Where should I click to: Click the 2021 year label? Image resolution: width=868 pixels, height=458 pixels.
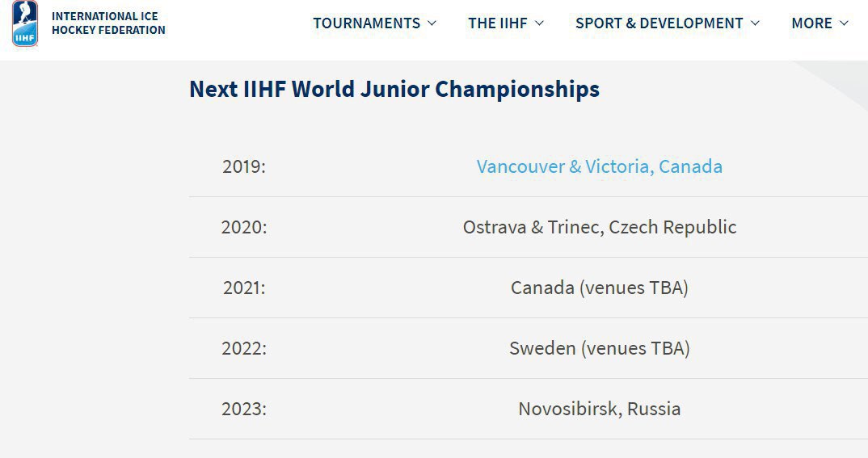(244, 288)
